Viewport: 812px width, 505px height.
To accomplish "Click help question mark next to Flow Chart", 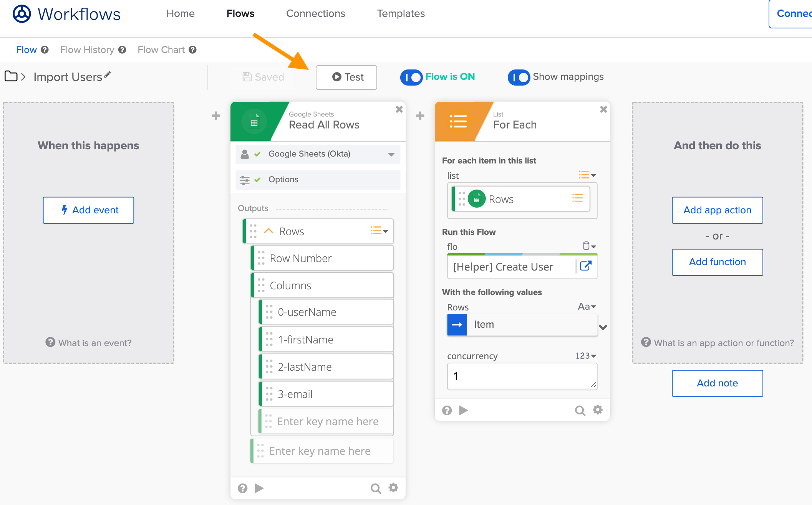I will pos(193,50).
